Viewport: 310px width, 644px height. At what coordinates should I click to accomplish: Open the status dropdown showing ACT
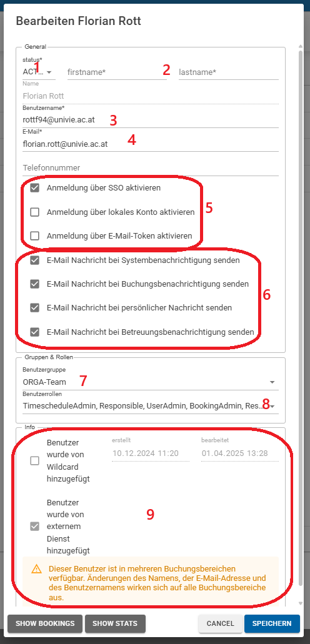pyautogui.click(x=39, y=72)
